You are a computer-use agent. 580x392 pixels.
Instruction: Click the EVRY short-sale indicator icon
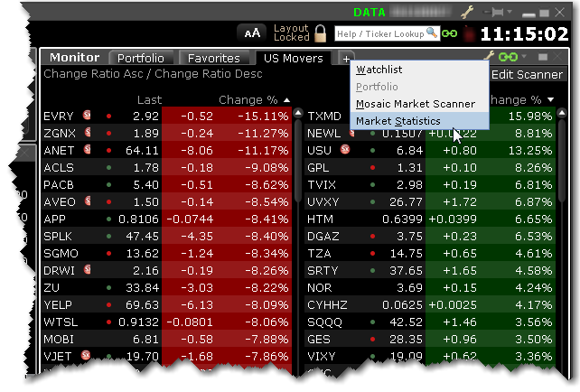[x=88, y=117]
